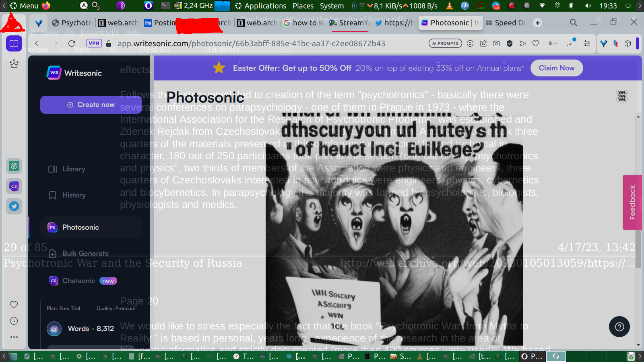Bookmark the page with the heart icon
This screenshot has height=362, width=644.
(536, 43)
